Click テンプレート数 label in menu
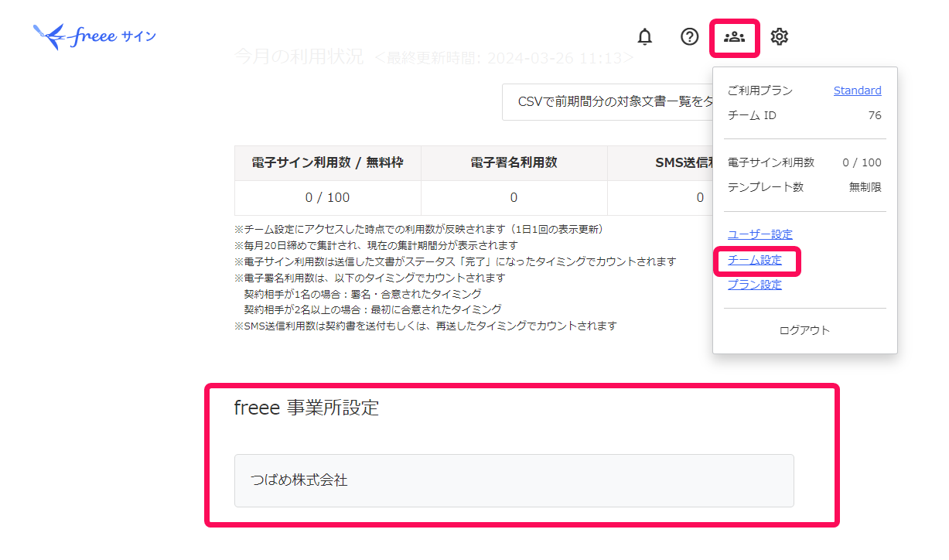This screenshot has width=949, height=560. click(766, 187)
